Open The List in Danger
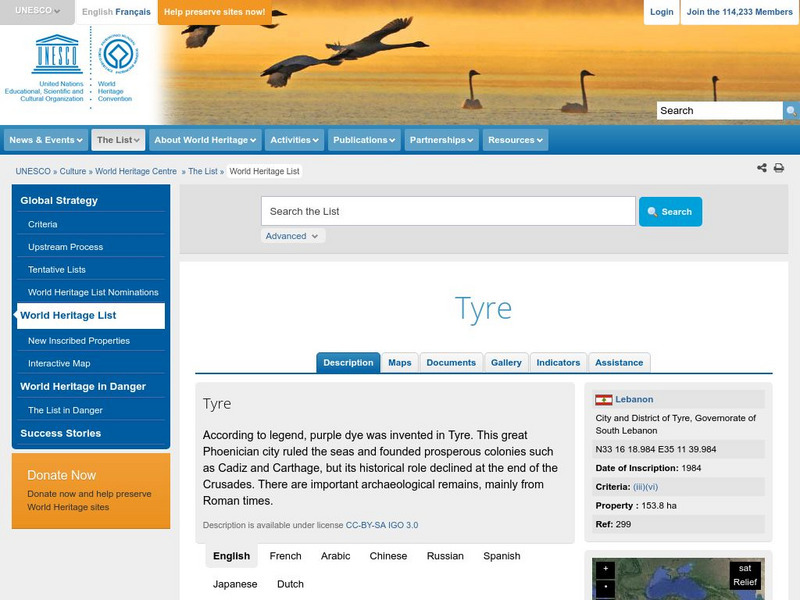Viewport: 800px width, 600px height. (x=65, y=410)
